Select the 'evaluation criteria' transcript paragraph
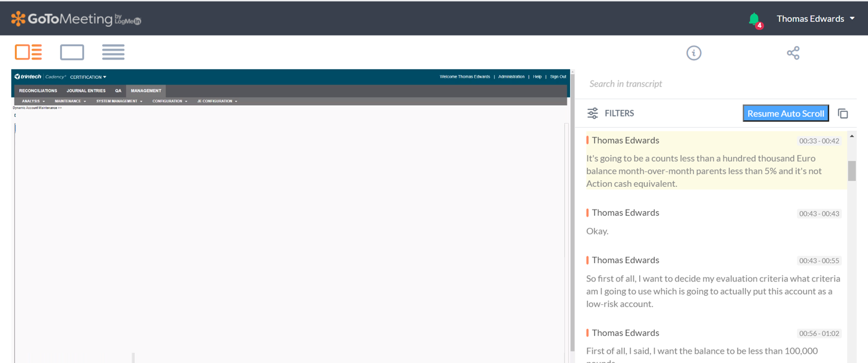868x363 pixels. coord(713,291)
